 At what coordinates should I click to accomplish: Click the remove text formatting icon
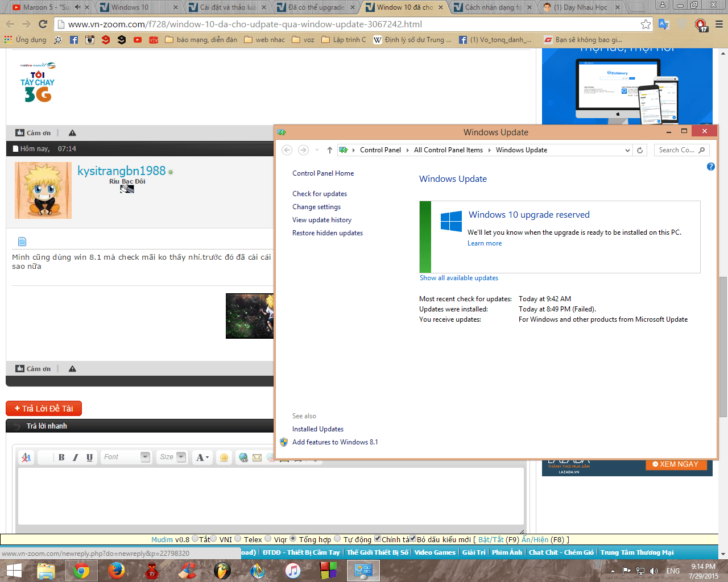click(x=26, y=457)
